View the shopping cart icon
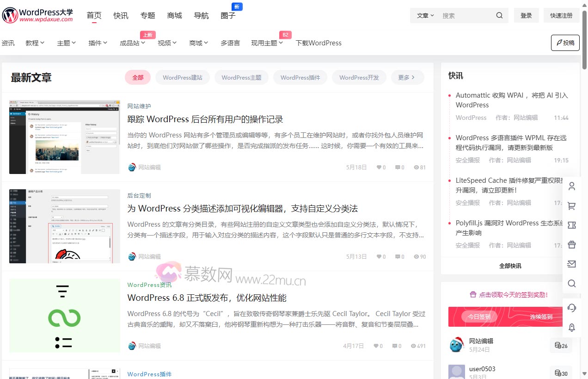Screen dimensions: 588x379 [572, 205]
